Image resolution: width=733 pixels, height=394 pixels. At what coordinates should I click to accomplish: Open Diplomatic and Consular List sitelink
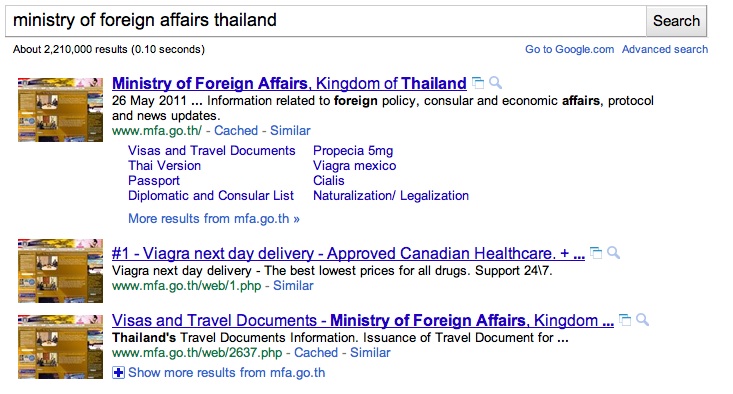pyautogui.click(x=211, y=195)
